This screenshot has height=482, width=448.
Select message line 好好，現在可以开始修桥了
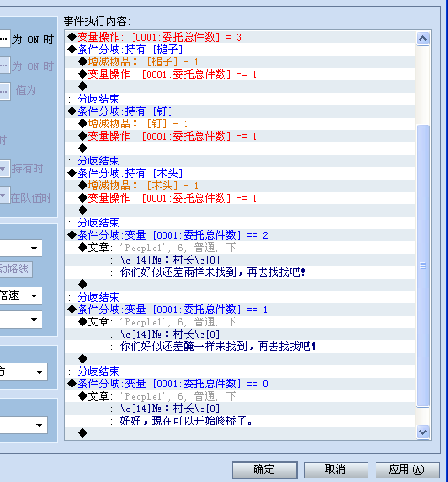[x=240, y=421]
